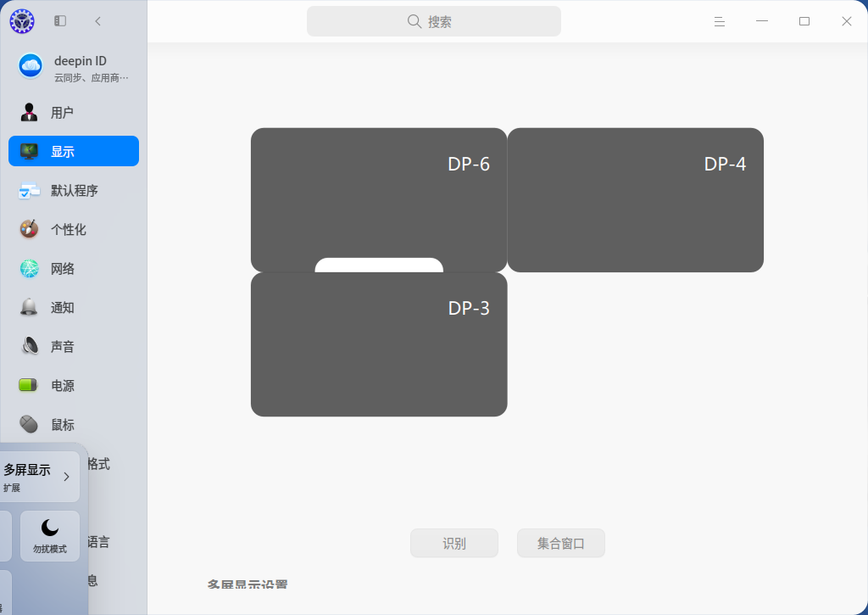
Task: Open the 多屏显示 扩展 quick panel tile
Action: click(x=39, y=477)
